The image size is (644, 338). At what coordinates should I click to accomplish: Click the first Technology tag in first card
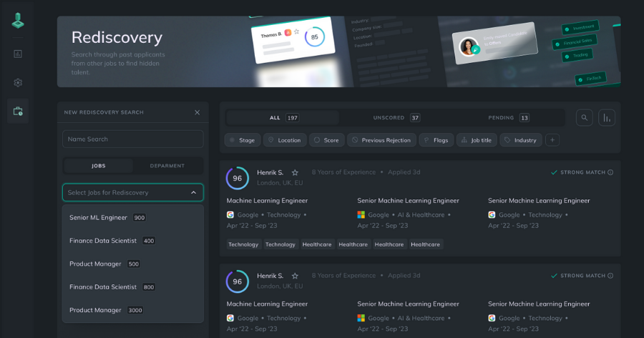[x=243, y=244]
